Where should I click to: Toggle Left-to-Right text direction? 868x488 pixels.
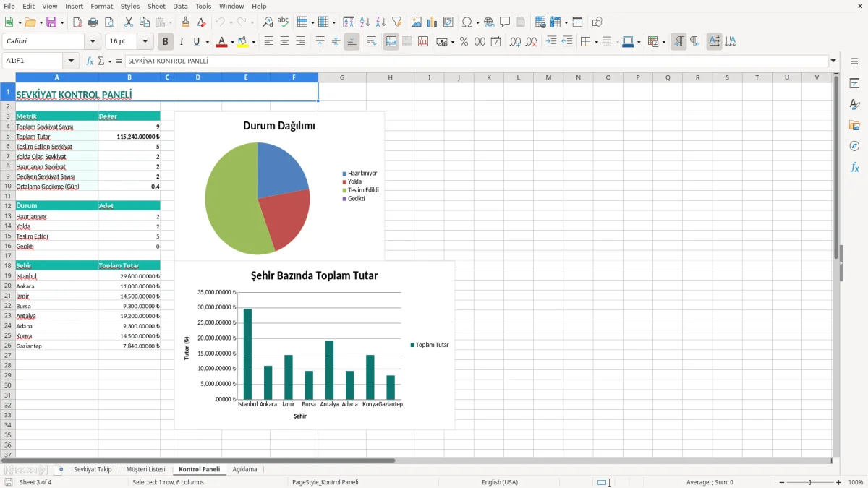[678, 42]
